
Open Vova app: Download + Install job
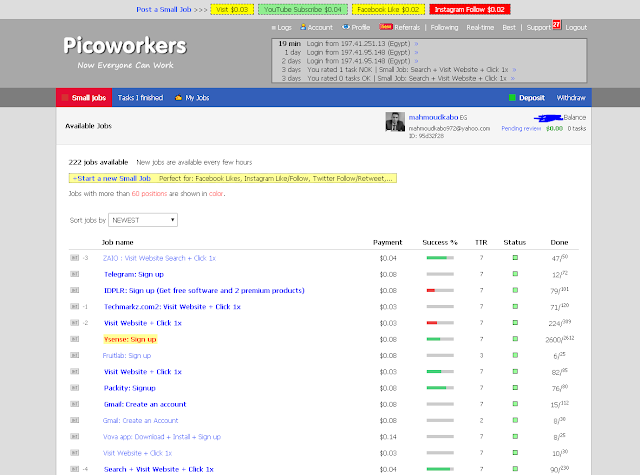[162, 437]
